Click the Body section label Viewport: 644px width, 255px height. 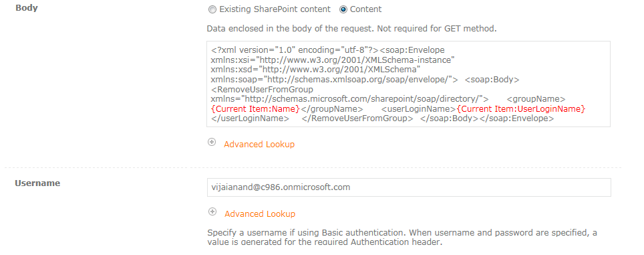tap(26, 8)
